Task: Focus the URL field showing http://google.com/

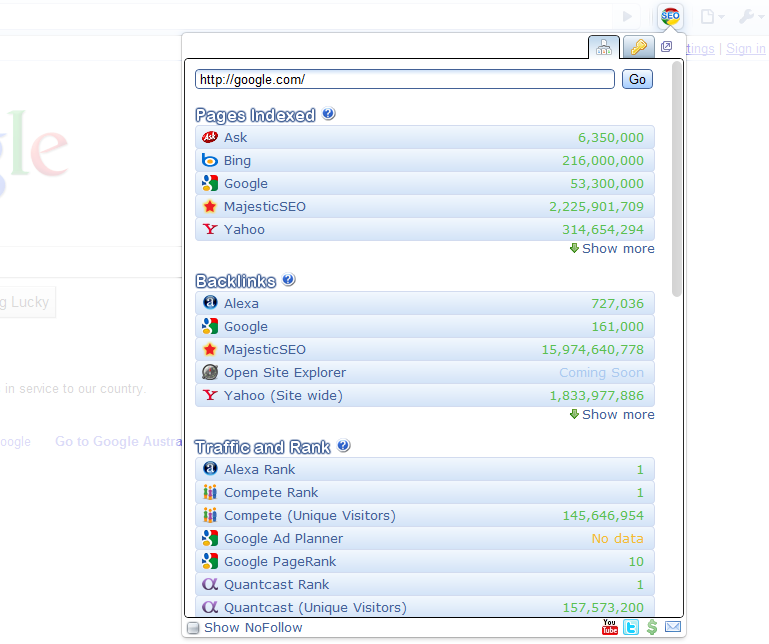Action: point(405,79)
